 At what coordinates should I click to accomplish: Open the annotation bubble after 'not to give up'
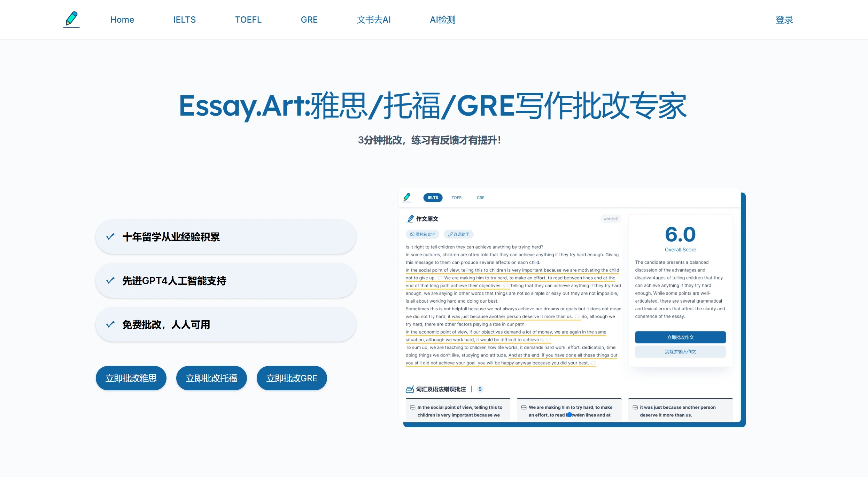point(440,278)
